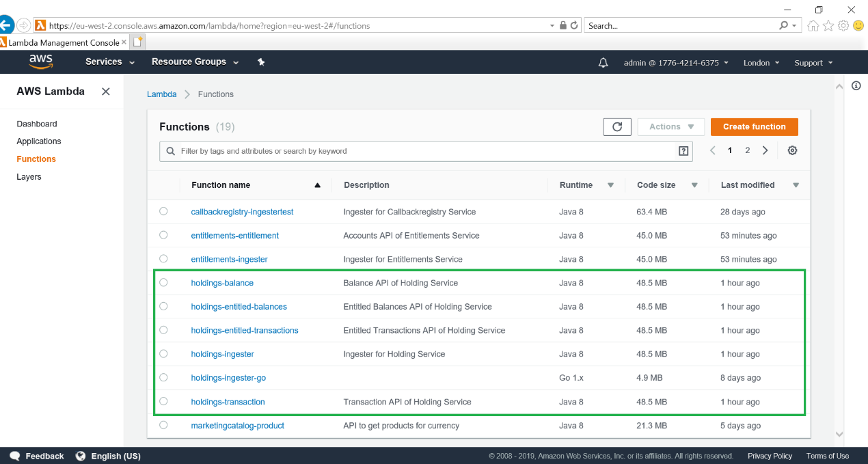This screenshot has height=464, width=868.
Task: Expand the disabled Actions dropdown
Action: [671, 126]
